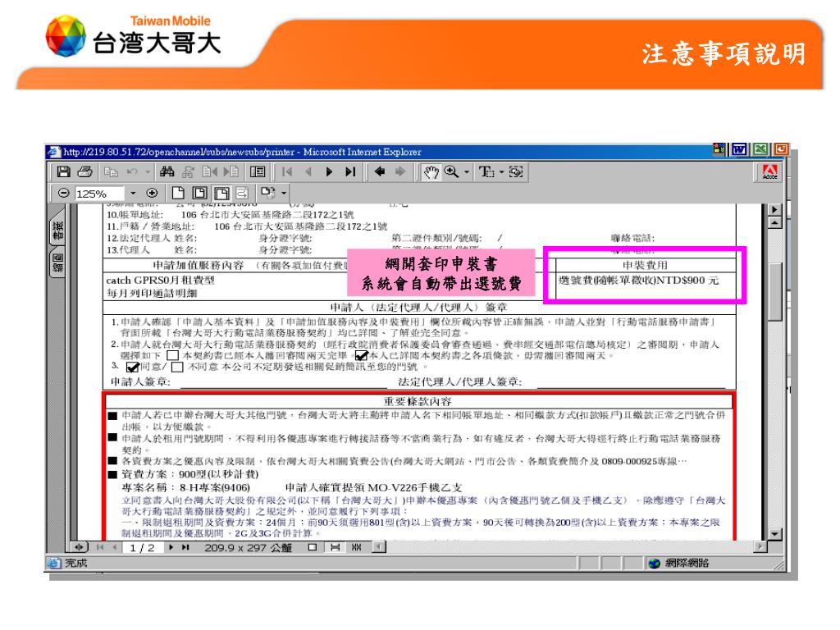Expand the text select tool dropdown

pyautogui.click(x=501, y=172)
